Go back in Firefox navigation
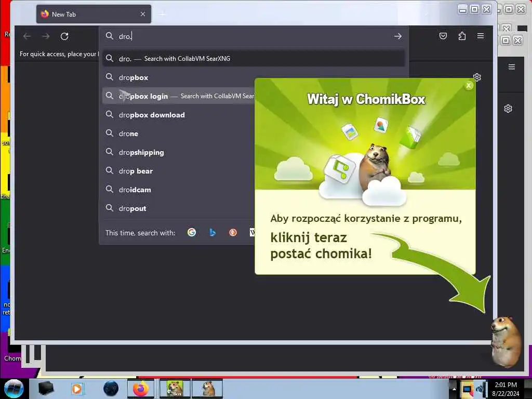The width and height of the screenshot is (532, 399). tap(27, 36)
